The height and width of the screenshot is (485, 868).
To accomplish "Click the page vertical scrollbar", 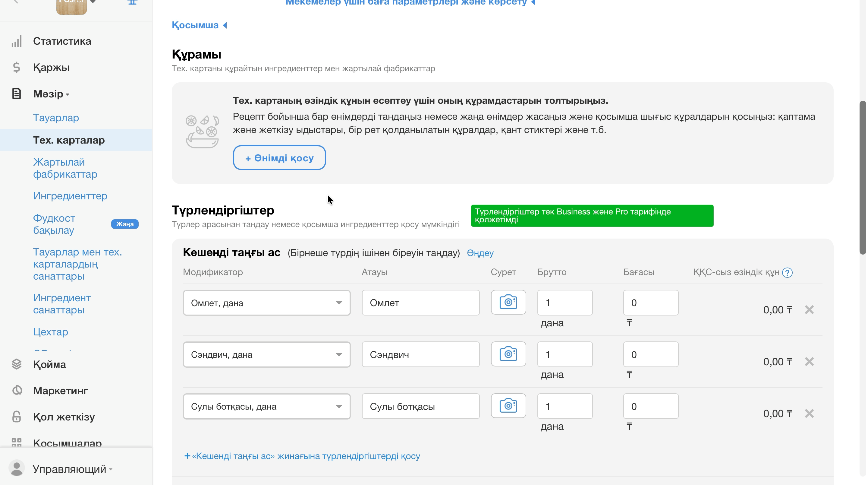I will (863, 177).
